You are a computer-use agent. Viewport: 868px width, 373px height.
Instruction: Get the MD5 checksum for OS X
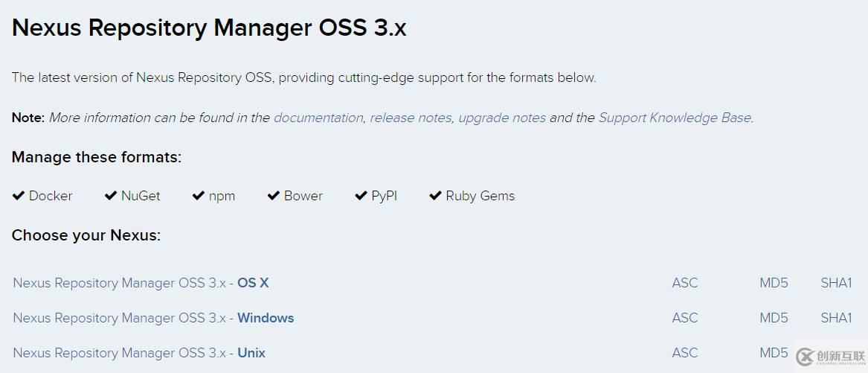point(774,283)
